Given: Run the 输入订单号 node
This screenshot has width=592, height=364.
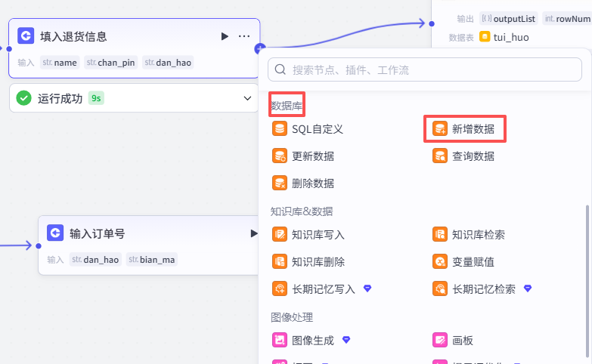Looking at the screenshot, I should tap(254, 233).
